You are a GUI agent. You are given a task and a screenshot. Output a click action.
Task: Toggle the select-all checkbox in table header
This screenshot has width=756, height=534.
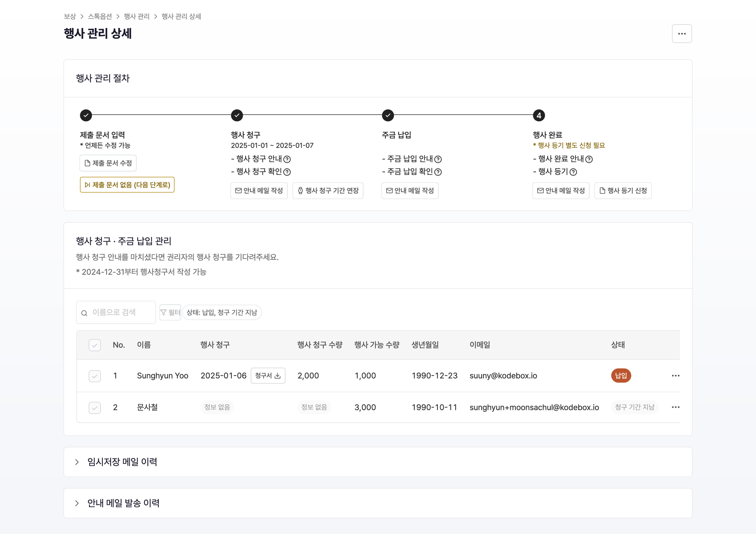[94, 345]
